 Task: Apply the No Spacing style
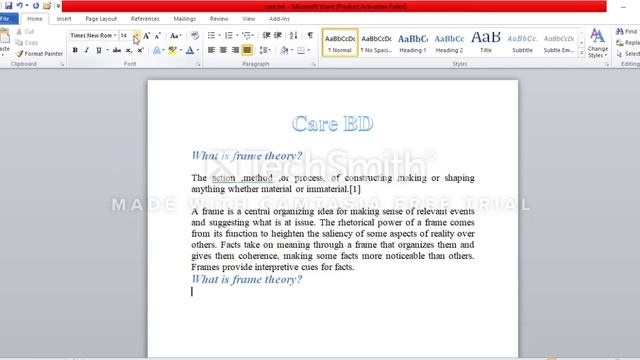(x=376, y=42)
